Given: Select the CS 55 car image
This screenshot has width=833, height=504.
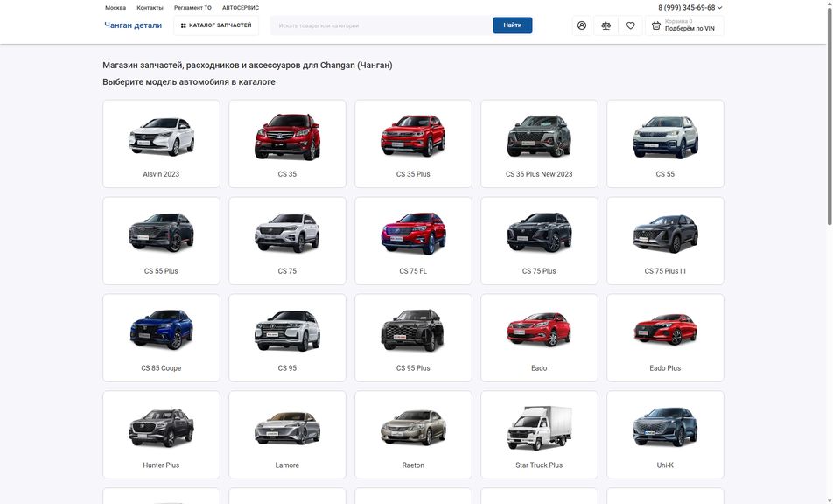Looking at the screenshot, I should [665, 136].
